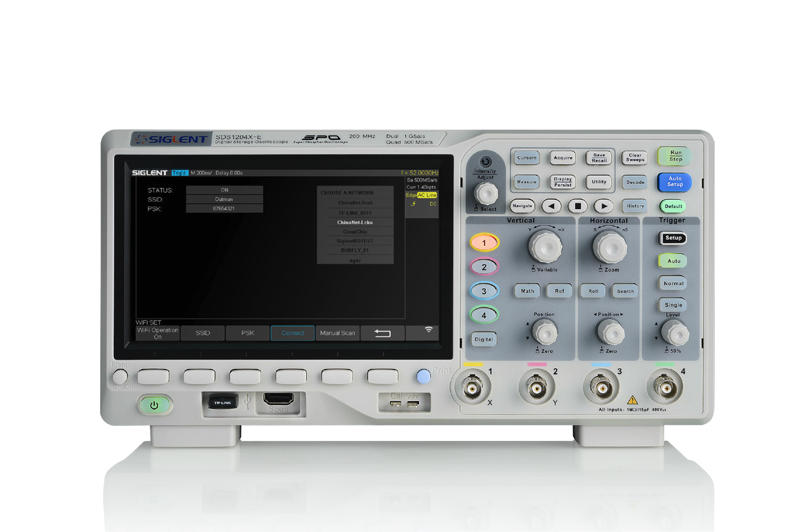This screenshot has width=798, height=532.
Task: Open the Cursors menu
Action: 527,157
